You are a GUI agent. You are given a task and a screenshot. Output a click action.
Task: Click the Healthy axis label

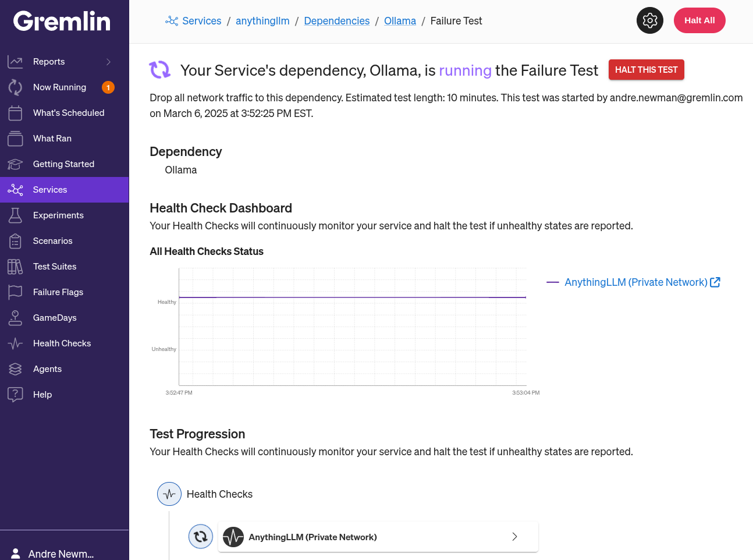point(166,302)
